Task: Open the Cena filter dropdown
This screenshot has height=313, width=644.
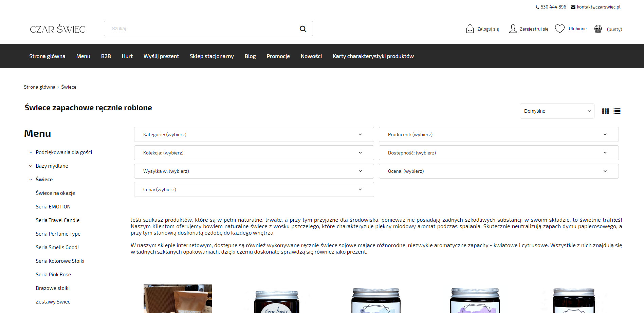Action: [x=254, y=189]
